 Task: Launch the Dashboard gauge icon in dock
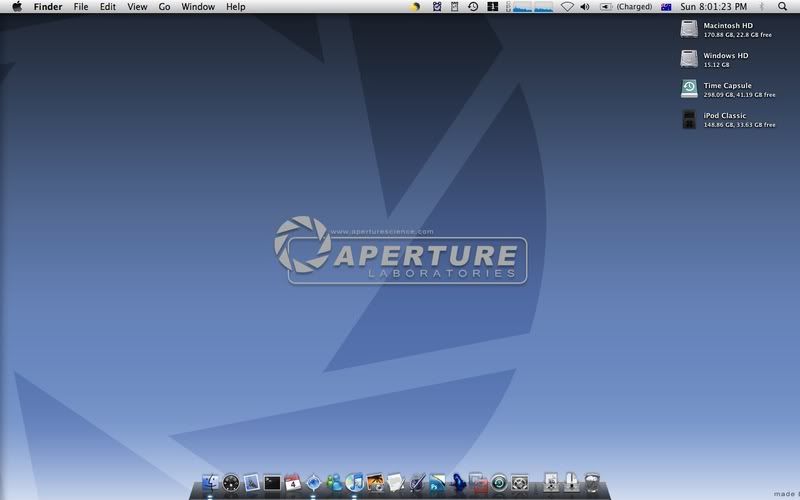231,482
